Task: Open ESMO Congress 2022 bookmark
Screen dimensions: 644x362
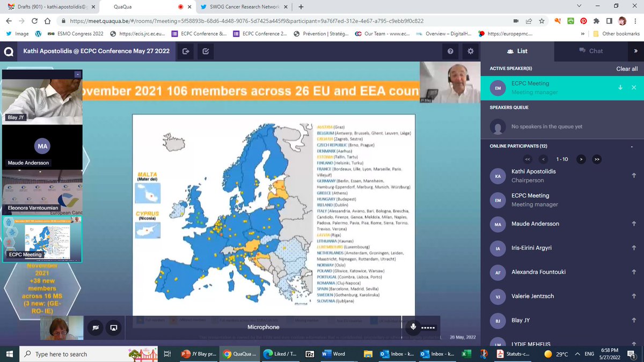Action: (x=75, y=33)
